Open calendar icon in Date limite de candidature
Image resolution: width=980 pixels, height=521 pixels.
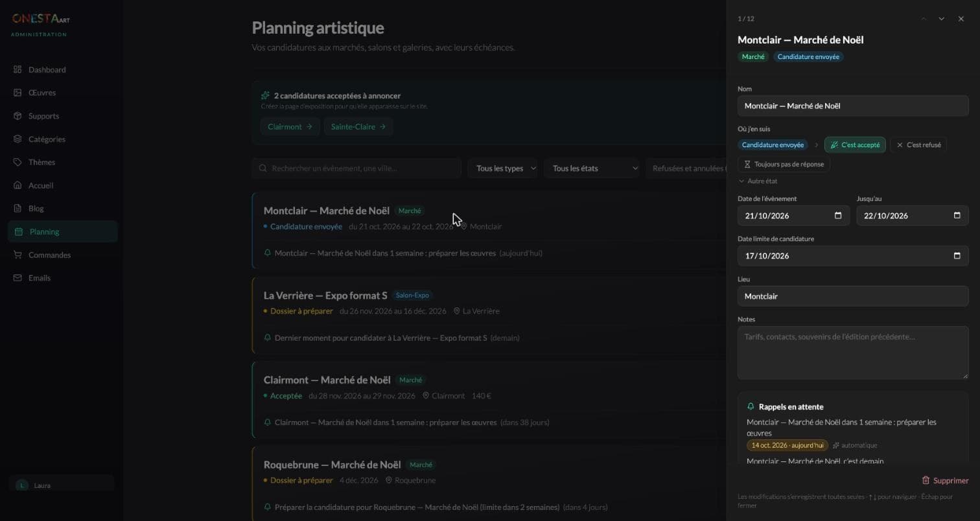point(957,256)
